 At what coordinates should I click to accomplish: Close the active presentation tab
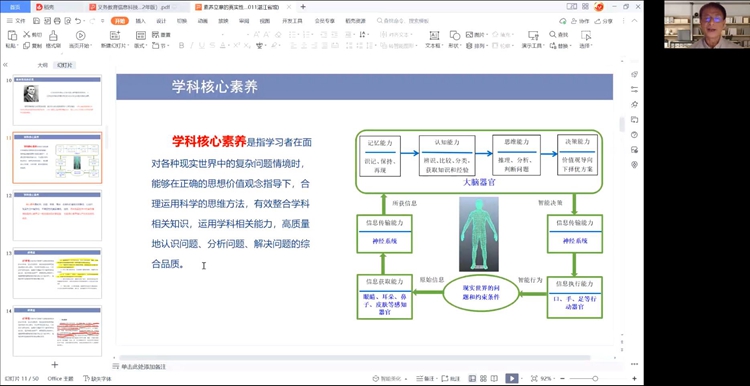(x=288, y=7)
